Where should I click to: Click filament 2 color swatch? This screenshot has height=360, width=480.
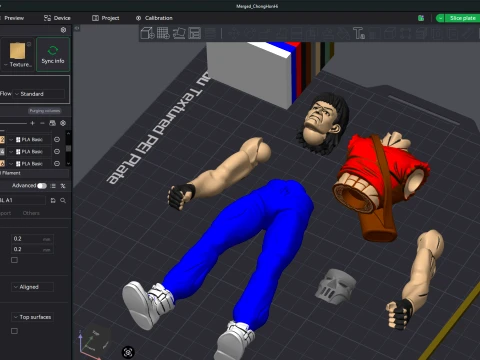[x=2, y=139]
